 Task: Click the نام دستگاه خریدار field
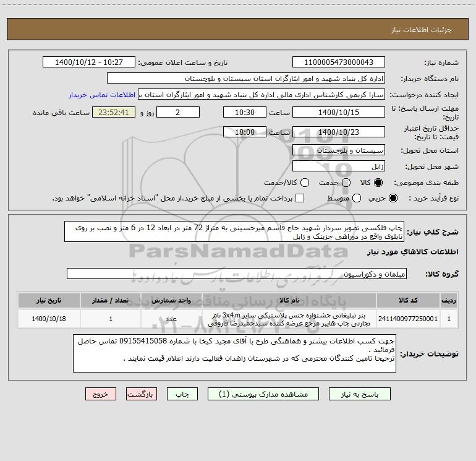click(x=246, y=79)
